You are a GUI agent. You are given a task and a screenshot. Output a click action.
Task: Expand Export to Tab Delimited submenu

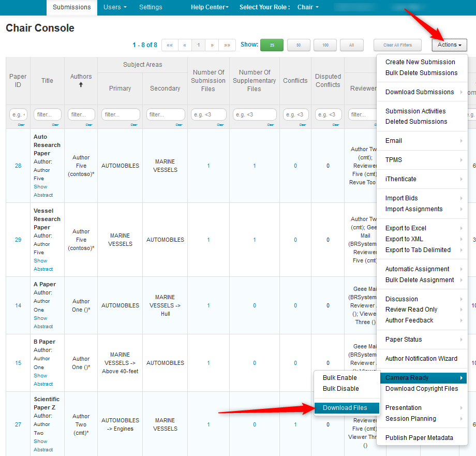422,250
